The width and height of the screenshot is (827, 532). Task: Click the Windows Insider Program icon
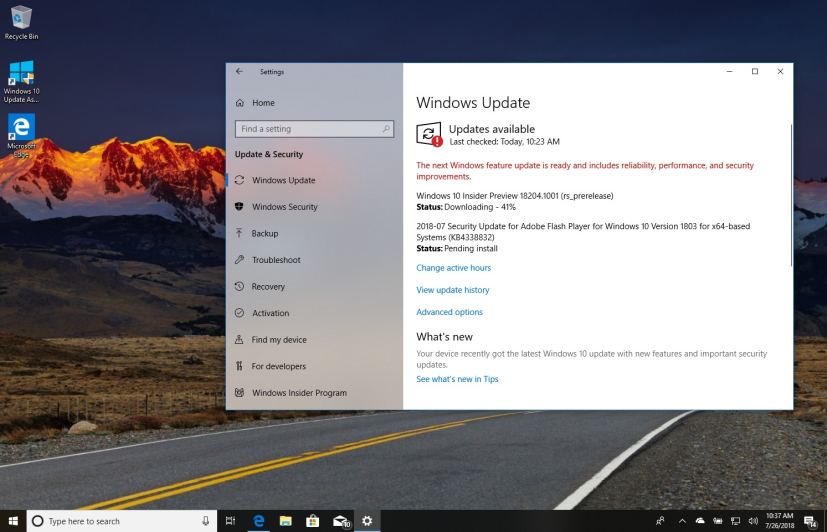[x=239, y=392]
